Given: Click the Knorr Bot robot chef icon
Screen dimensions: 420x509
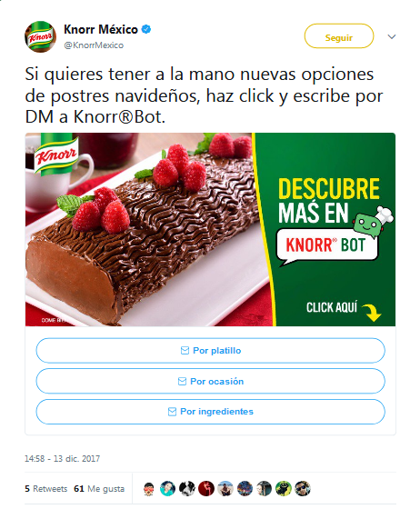Looking at the screenshot, I should click(372, 221).
